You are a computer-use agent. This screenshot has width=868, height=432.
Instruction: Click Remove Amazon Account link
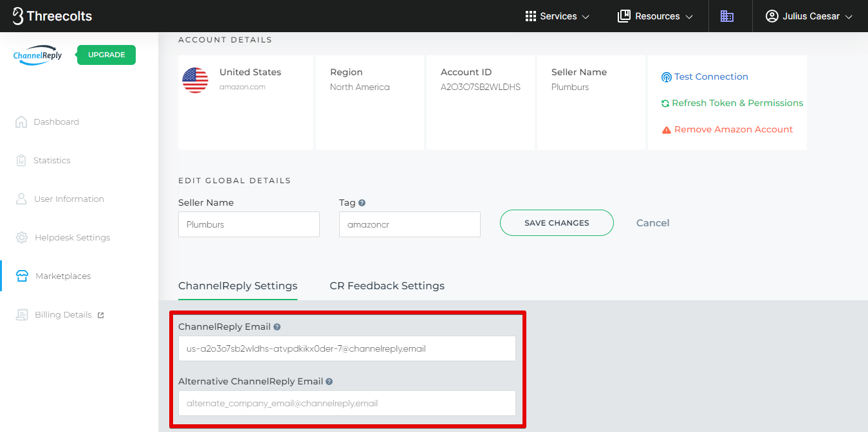pos(734,129)
